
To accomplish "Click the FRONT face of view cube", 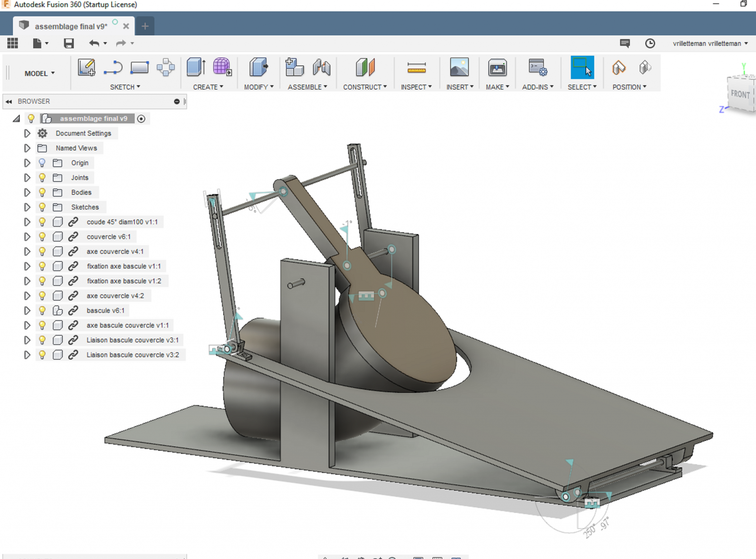I will [740, 94].
